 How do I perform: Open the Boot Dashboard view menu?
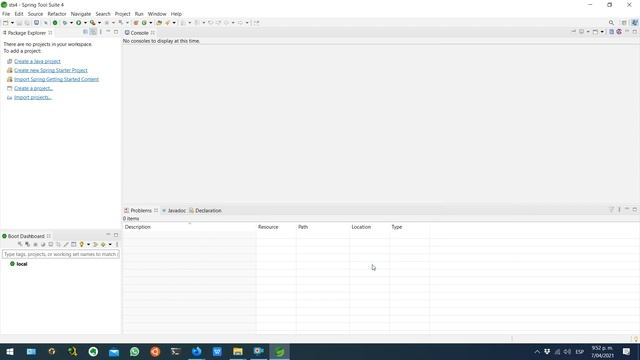117,244
